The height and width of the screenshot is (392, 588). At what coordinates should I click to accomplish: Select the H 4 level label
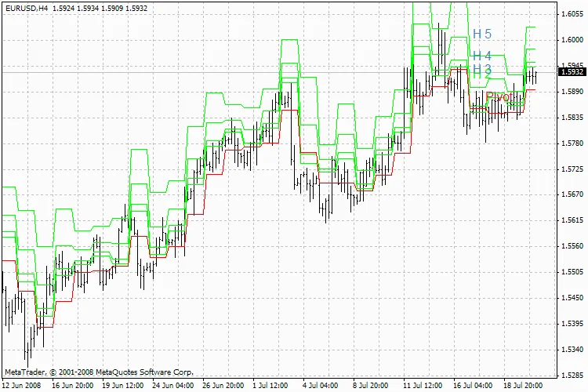click(x=481, y=56)
